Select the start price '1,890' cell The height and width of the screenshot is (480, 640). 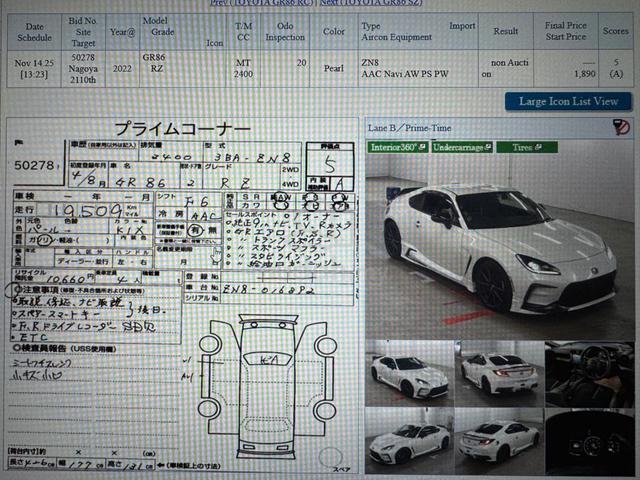[x=566, y=69]
